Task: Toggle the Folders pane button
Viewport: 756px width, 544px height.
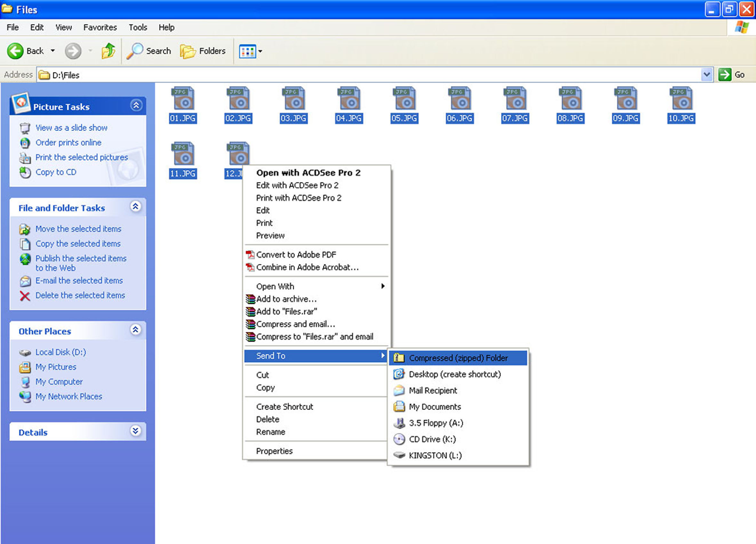Action: (x=203, y=51)
